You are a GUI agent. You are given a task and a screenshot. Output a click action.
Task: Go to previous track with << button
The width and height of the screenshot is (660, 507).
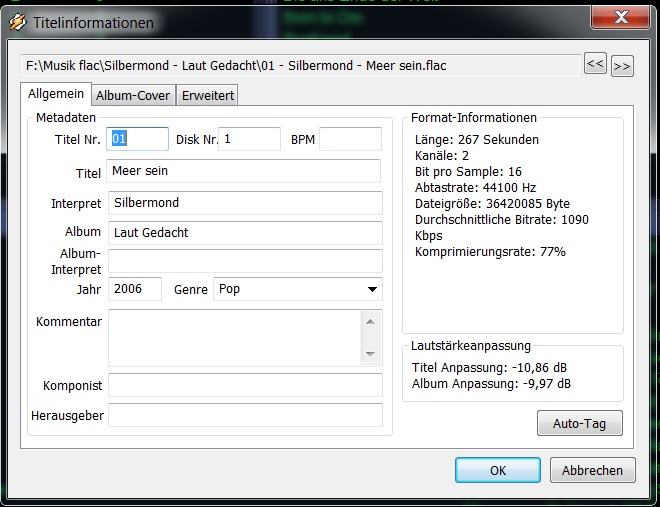[595, 64]
